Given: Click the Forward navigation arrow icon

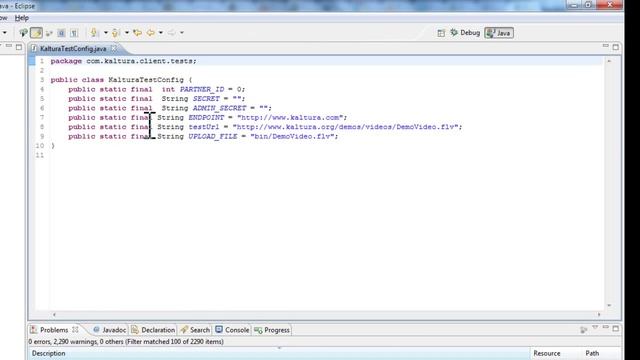Looking at the screenshot, I should click(172, 33).
